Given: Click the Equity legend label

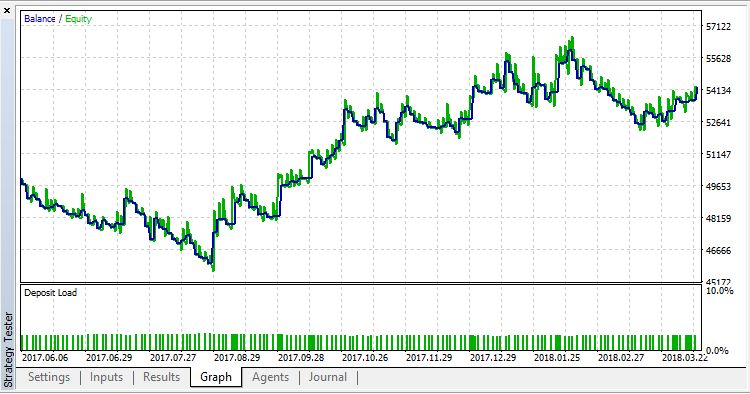Looking at the screenshot, I should pyautogui.click(x=78, y=19).
